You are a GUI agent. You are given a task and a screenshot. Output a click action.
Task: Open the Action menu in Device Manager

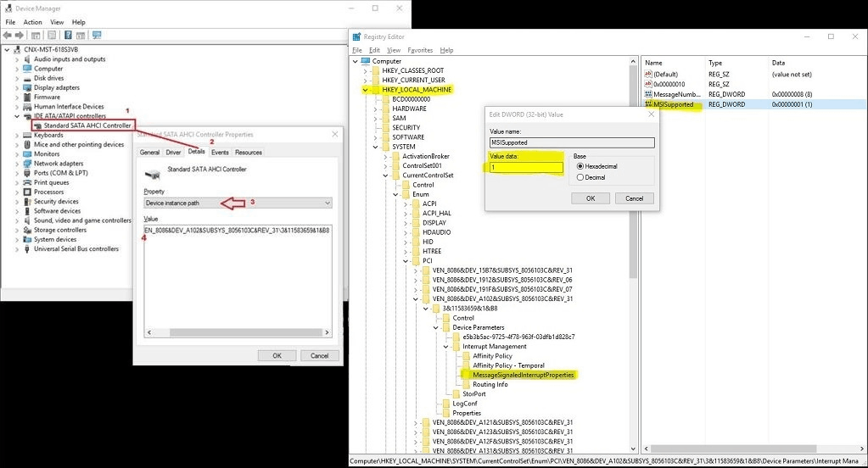32,22
